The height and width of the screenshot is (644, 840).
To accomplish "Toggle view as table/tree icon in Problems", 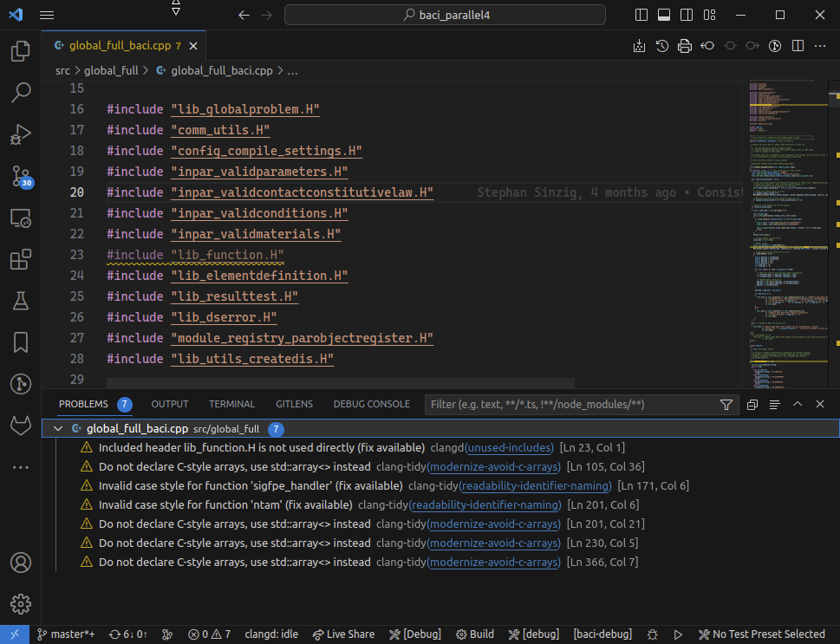I will pos(775,405).
